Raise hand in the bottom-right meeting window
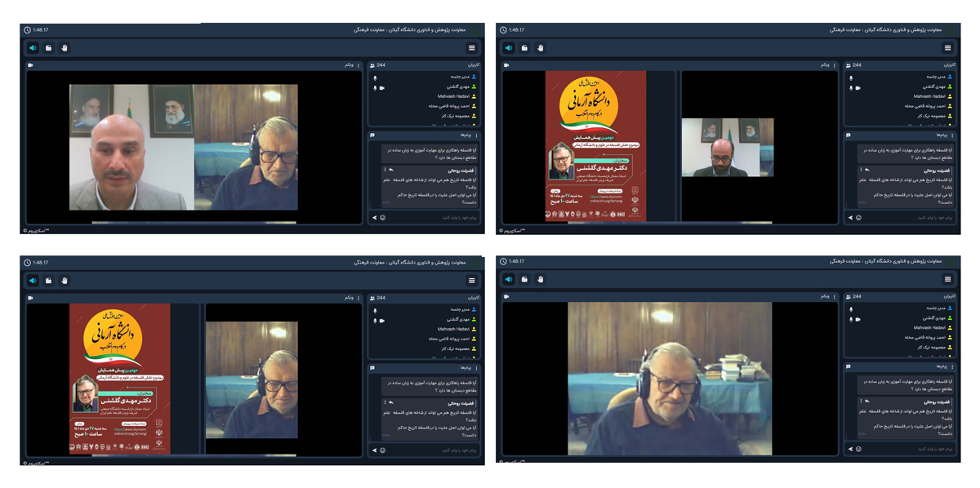The image size is (980, 488). point(541,279)
